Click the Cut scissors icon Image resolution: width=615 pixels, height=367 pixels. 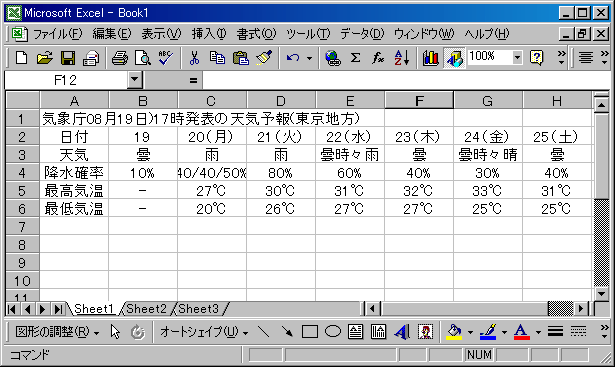click(x=194, y=58)
